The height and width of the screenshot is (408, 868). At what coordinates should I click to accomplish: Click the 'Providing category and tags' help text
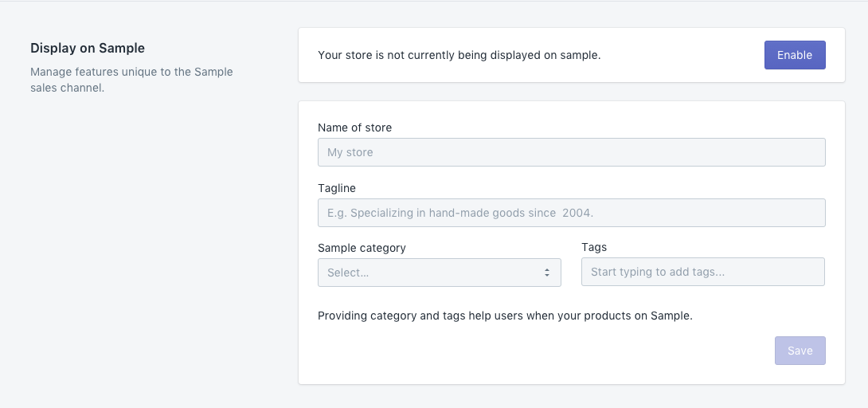pyautogui.click(x=505, y=316)
